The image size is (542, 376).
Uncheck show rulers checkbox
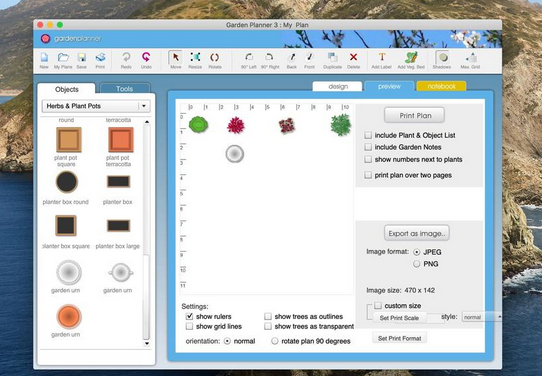coord(189,316)
